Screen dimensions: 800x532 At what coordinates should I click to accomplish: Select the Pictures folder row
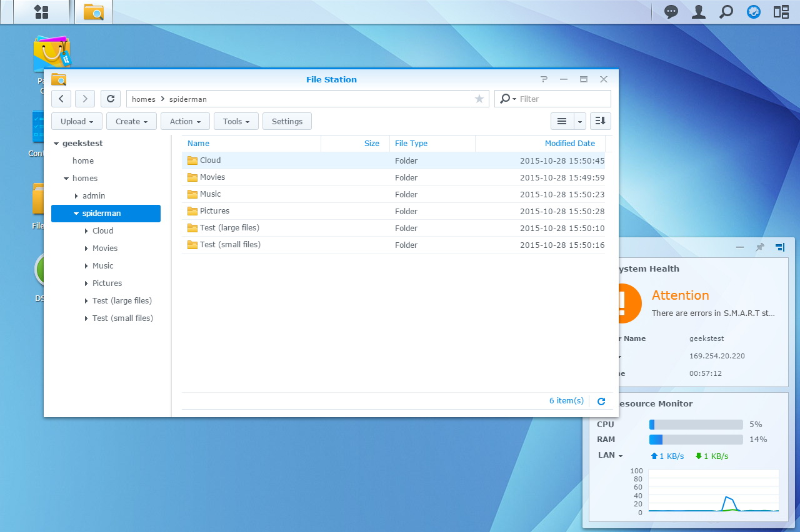393,211
